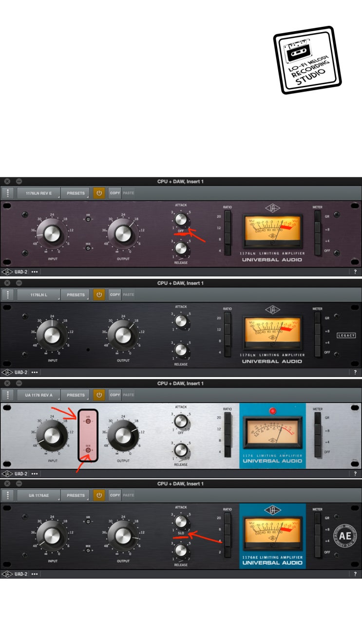Set meter to GR on 1176LN REV E
This screenshot has width=362, height=644.
[318, 217]
